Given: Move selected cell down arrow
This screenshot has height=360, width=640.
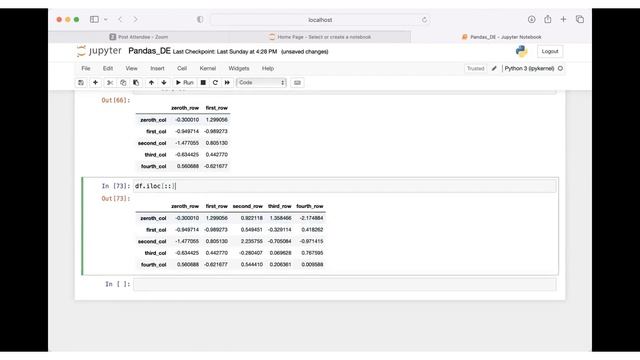Looking at the screenshot, I should tap(164, 82).
